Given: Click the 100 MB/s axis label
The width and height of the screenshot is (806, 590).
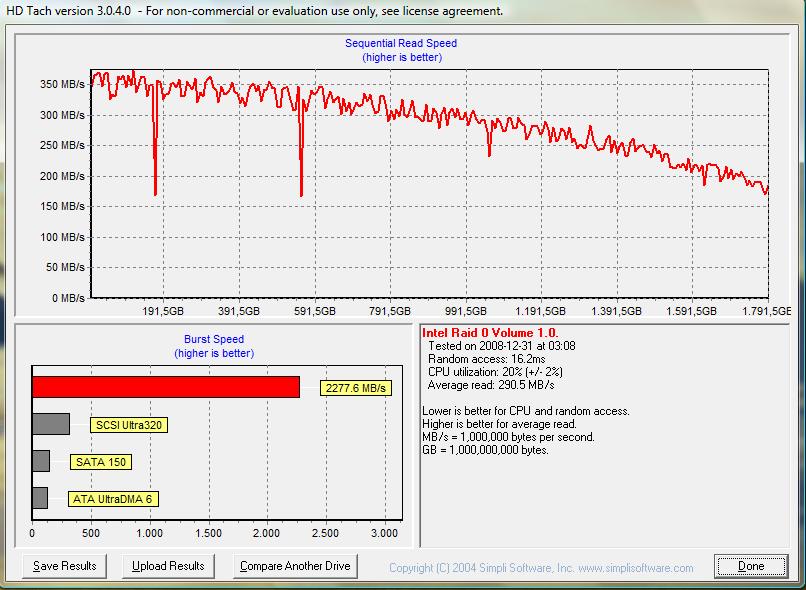Looking at the screenshot, I should 62,237.
